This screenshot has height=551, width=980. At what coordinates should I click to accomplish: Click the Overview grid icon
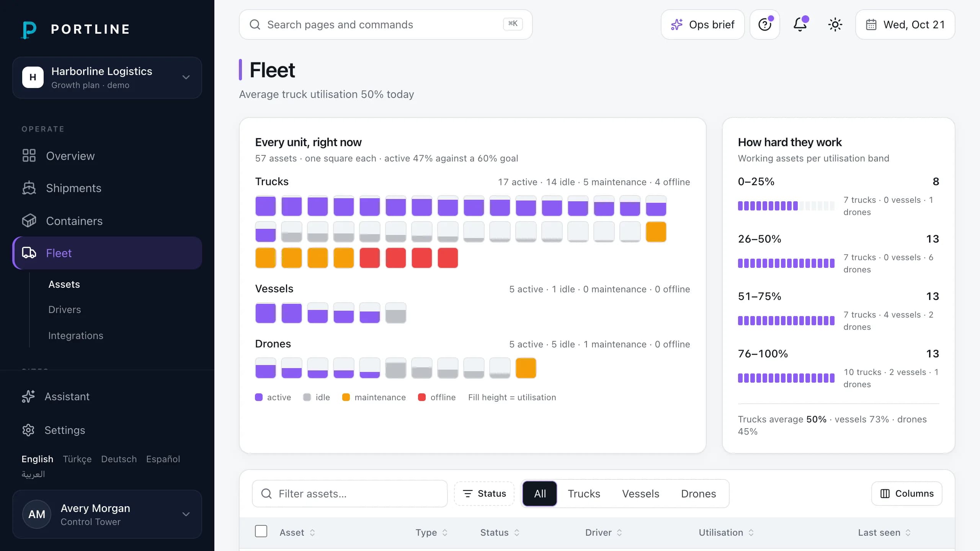29,156
